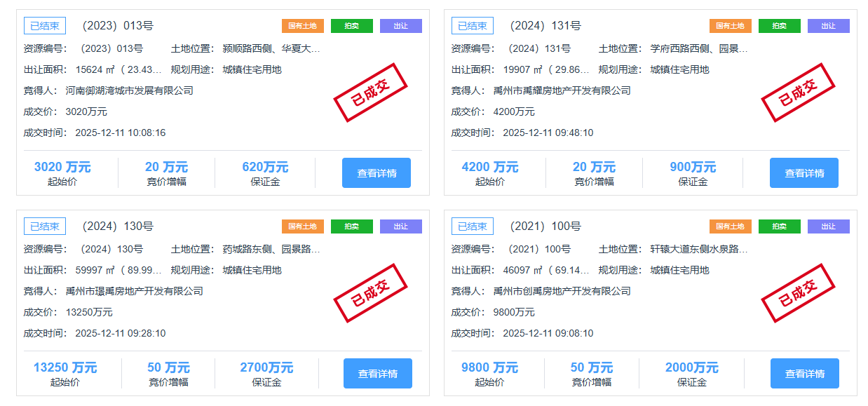Viewport: 868px width, 406px height.
Task: Click the 13250 万元 starting price value
Action: [65, 368]
